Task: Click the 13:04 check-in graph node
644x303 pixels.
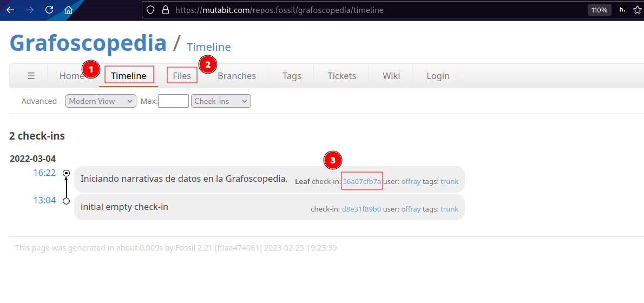Action: (66, 201)
